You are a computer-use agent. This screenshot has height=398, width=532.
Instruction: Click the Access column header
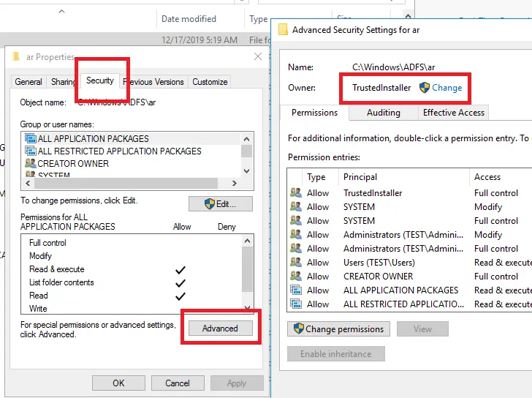click(x=501, y=177)
